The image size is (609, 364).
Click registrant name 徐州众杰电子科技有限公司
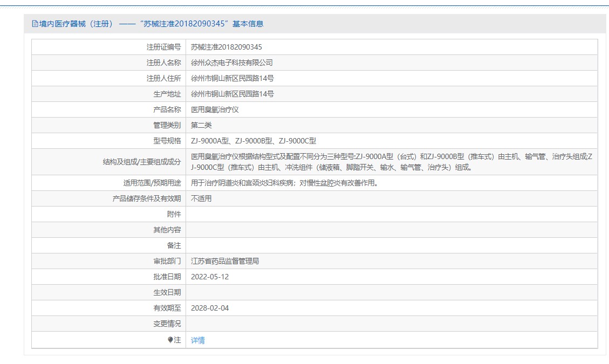[232, 63]
